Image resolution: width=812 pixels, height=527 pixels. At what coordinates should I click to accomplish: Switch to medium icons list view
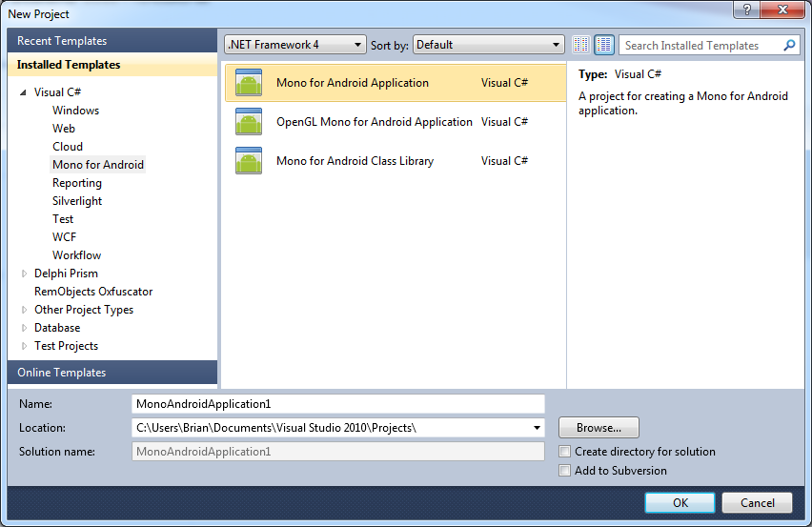point(604,45)
